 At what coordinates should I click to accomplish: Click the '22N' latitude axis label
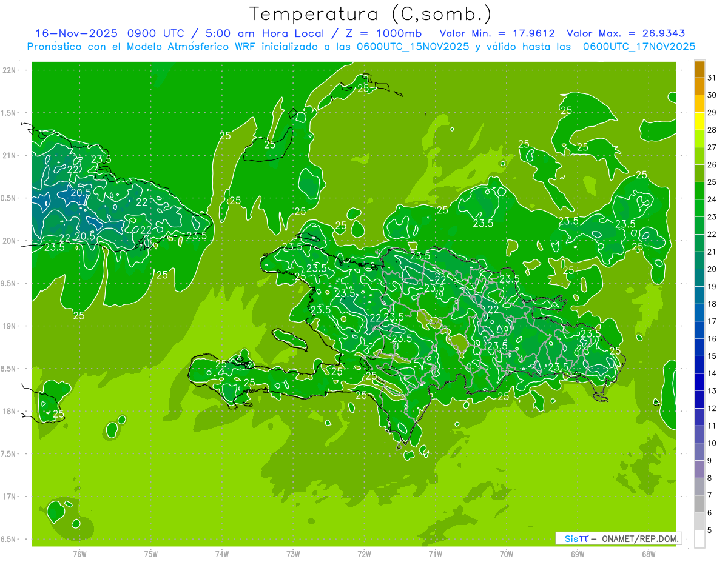(x=9, y=70)
